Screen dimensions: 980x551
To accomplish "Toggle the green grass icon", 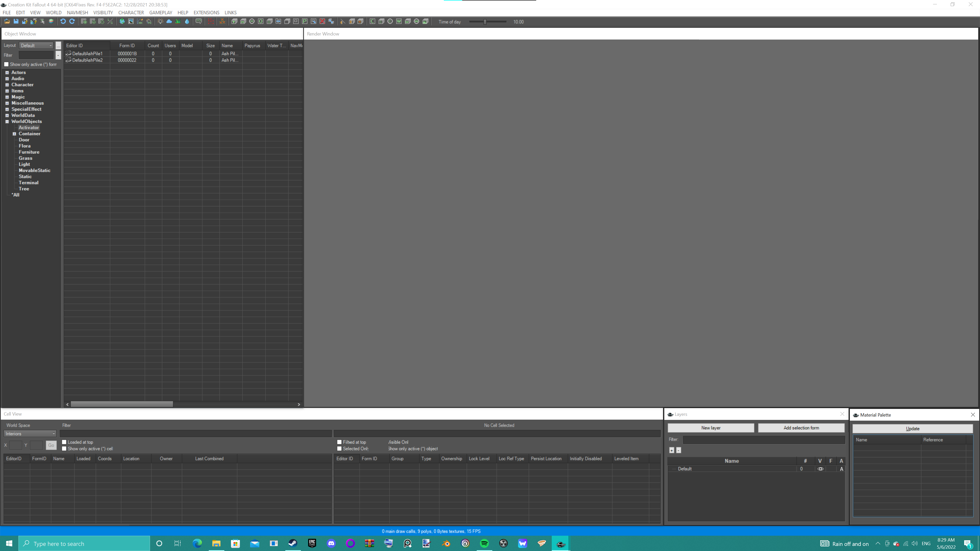I will [178, 22].
